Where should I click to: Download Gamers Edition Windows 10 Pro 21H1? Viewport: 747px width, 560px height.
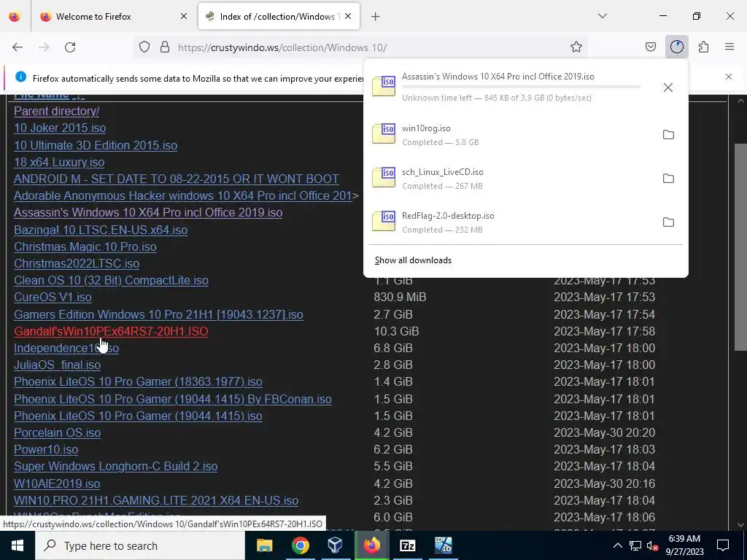coord(158,315)
